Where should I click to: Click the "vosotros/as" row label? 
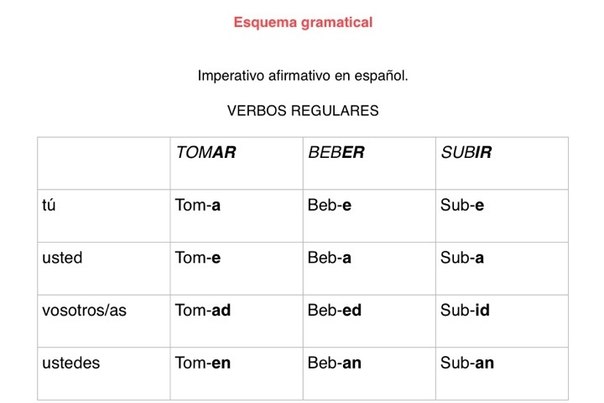(x=85, y=310)
